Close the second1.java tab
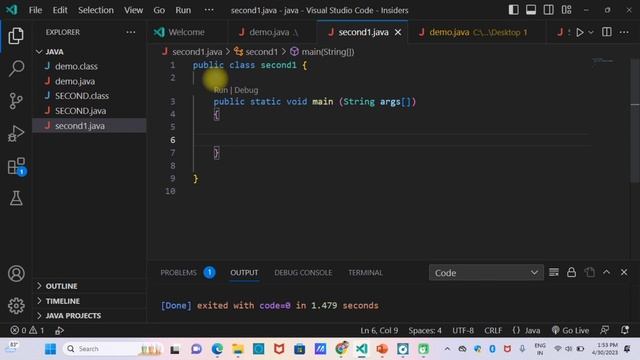Viewport: 640px width, 360px height. (x=398, y=32)
